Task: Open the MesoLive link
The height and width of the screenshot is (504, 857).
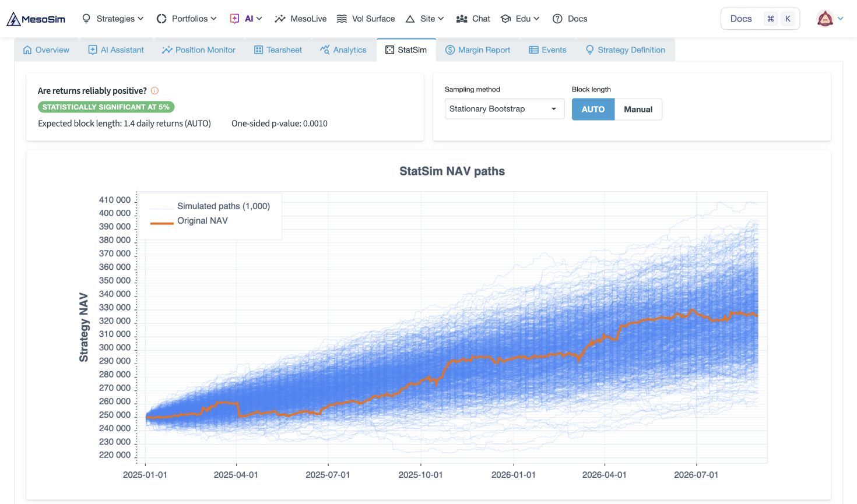Action: (301, 19)
